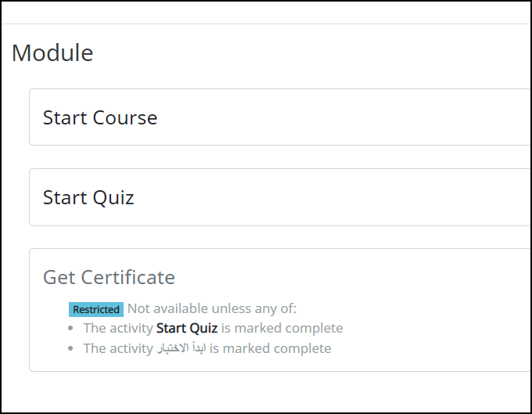Screen dimensions: 532x414
Task: Click empty area of Start Course card
Action: tap(340, 117)
